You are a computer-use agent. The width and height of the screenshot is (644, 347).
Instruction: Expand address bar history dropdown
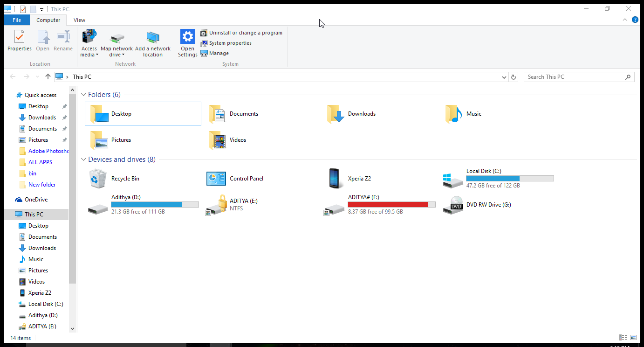tap(504, 77)
